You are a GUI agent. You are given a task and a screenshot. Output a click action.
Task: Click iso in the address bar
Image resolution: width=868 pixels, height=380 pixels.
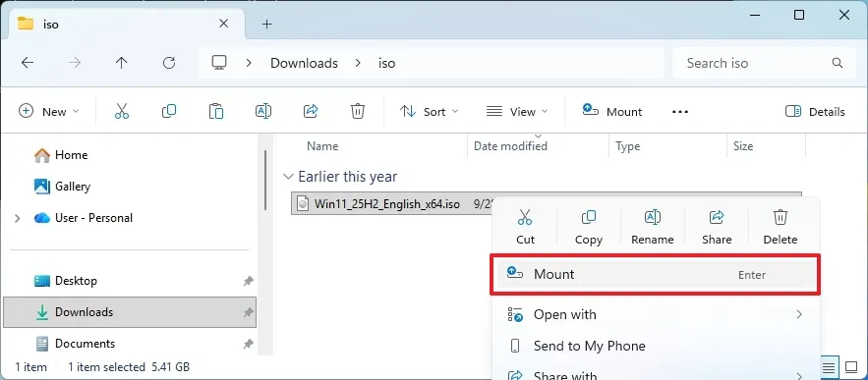(387, 63)
